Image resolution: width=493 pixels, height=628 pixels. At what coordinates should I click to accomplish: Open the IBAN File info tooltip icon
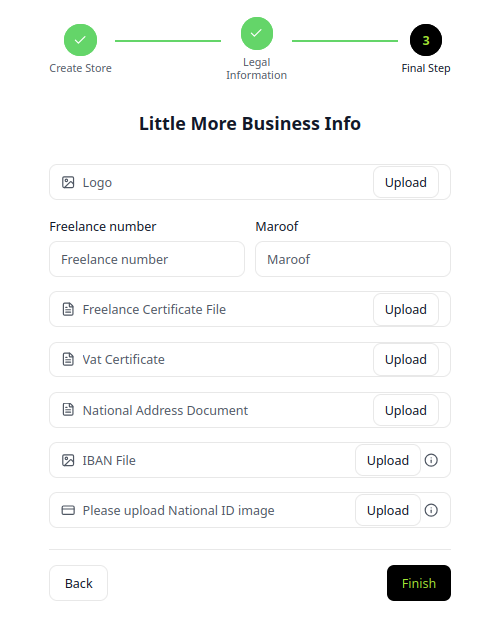coord(431,460)
